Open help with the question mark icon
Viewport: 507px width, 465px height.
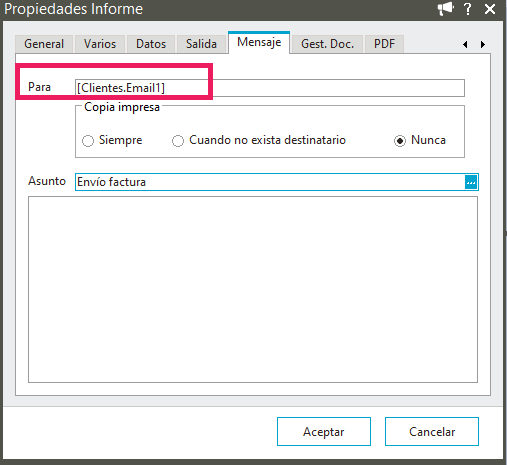pyautogui.click(x=468, y=9)
